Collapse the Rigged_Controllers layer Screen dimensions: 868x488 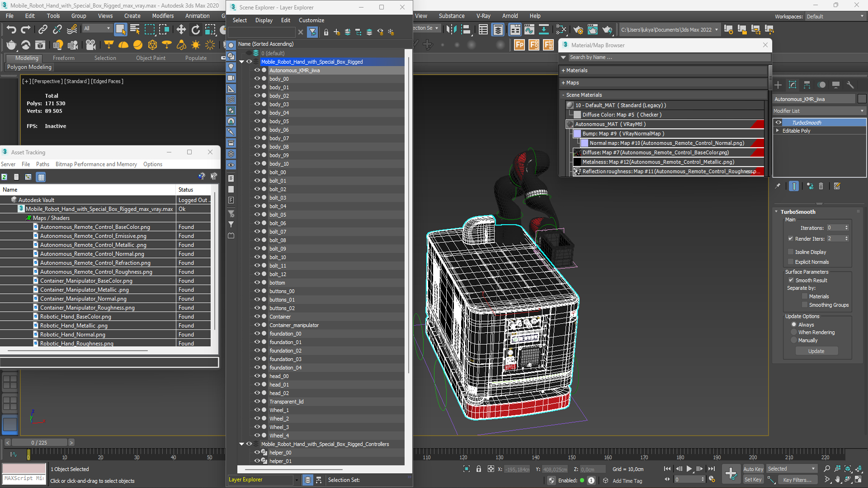(x=241, y=444)
